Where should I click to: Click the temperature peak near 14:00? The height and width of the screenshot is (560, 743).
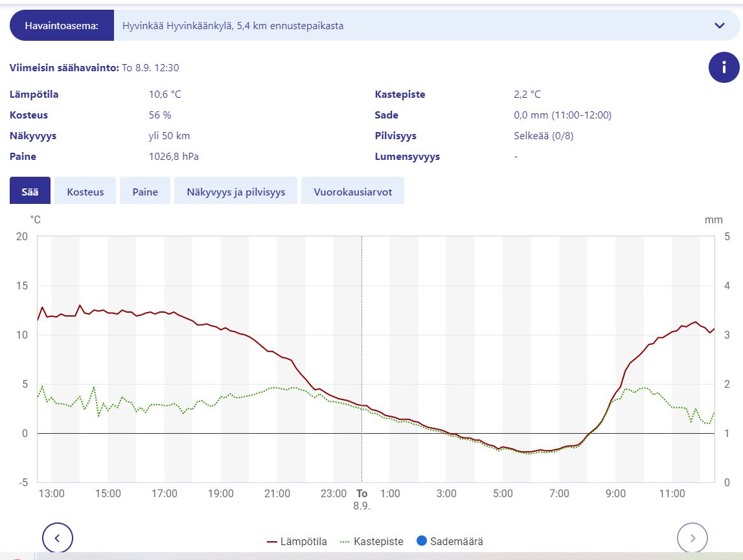point(80,305)
